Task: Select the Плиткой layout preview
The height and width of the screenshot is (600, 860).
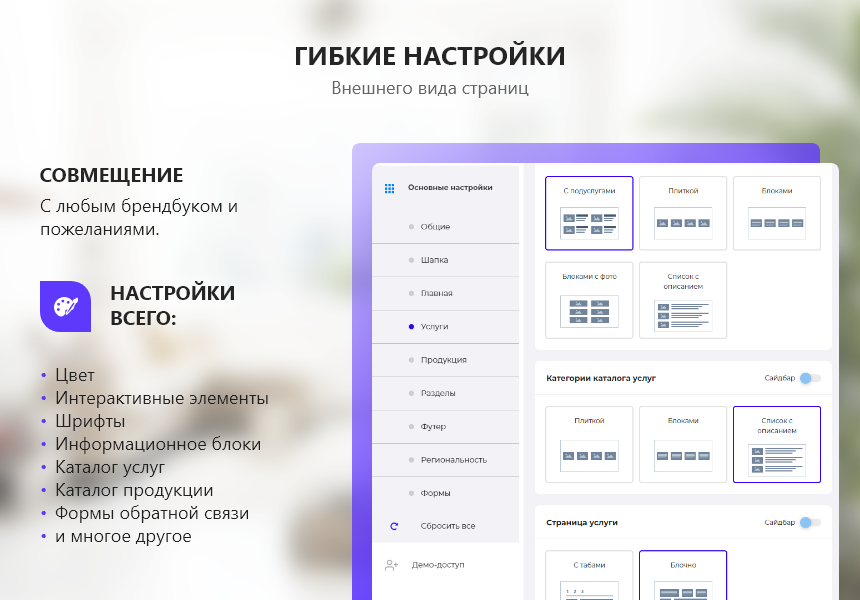Action: point(683,213)
